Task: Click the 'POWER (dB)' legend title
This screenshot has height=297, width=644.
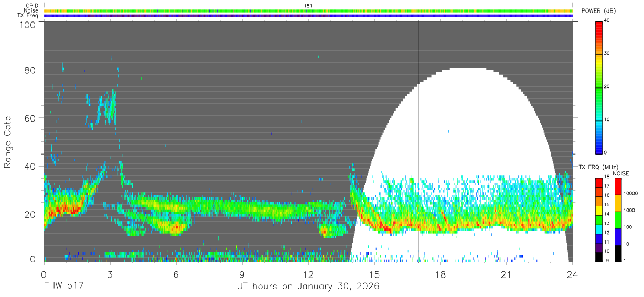Action: (598, 11)
